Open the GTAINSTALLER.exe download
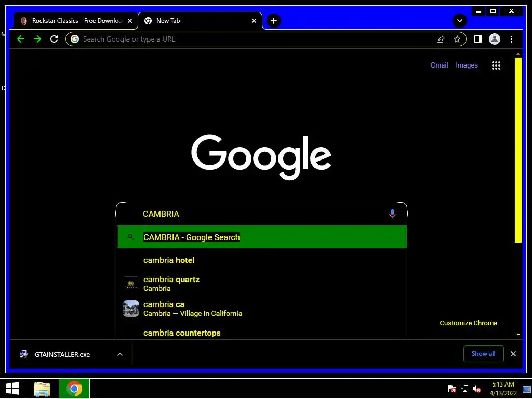532x399 pixels. [62, 354]
